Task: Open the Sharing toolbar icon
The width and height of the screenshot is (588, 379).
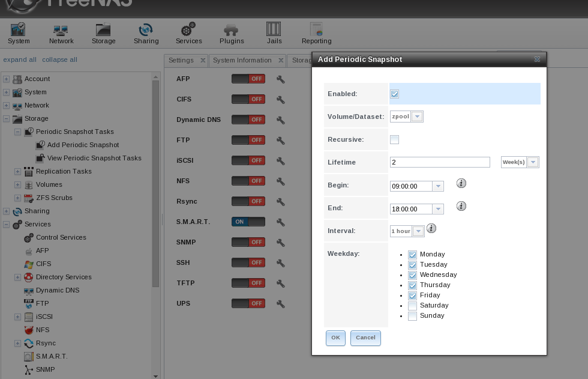Action: (146, 34)
